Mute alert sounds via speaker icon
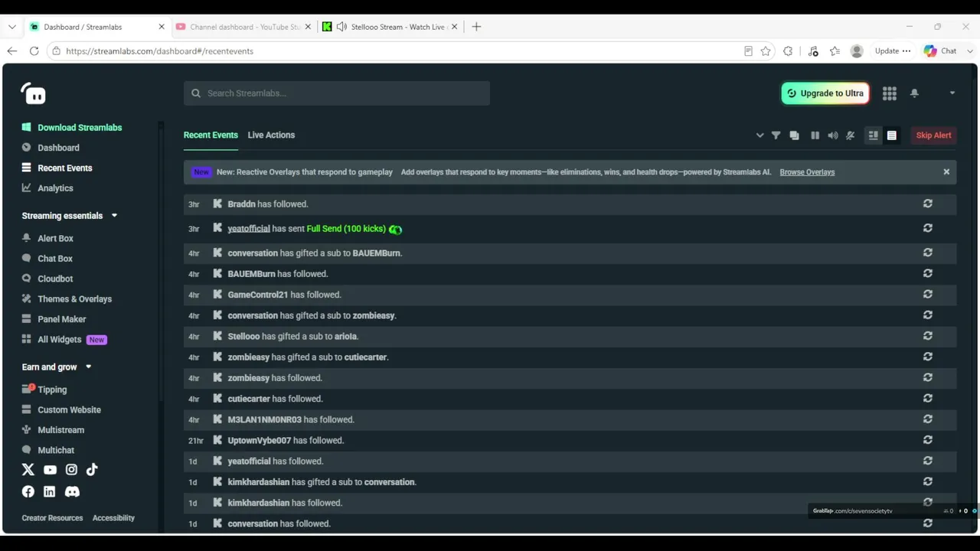This screenshot has width=980, height=551. (x=832, y=135)
